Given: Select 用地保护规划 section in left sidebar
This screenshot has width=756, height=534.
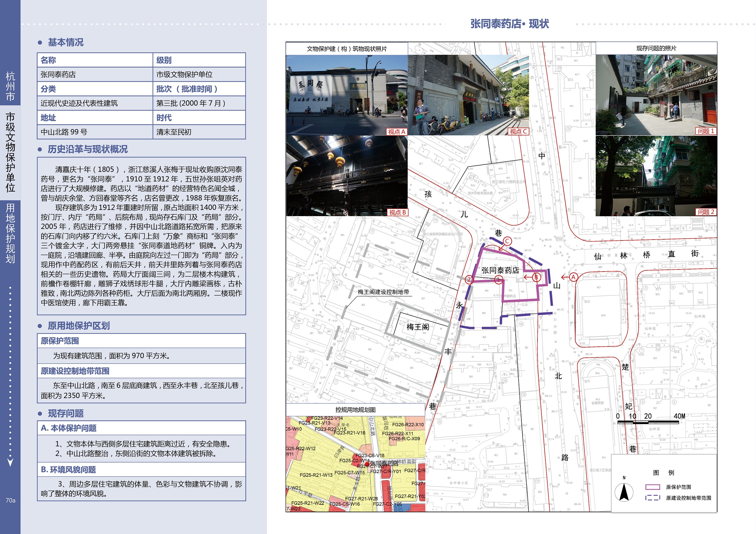Looking at the screenshot, I should click(10, 233).
